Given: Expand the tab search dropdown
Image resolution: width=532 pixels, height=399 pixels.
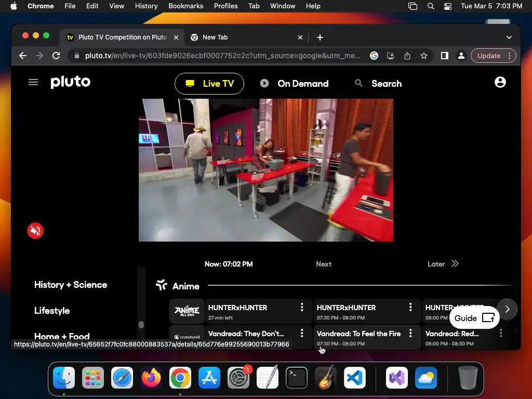Looking at the screenshot, I should (x=509, y=37).
